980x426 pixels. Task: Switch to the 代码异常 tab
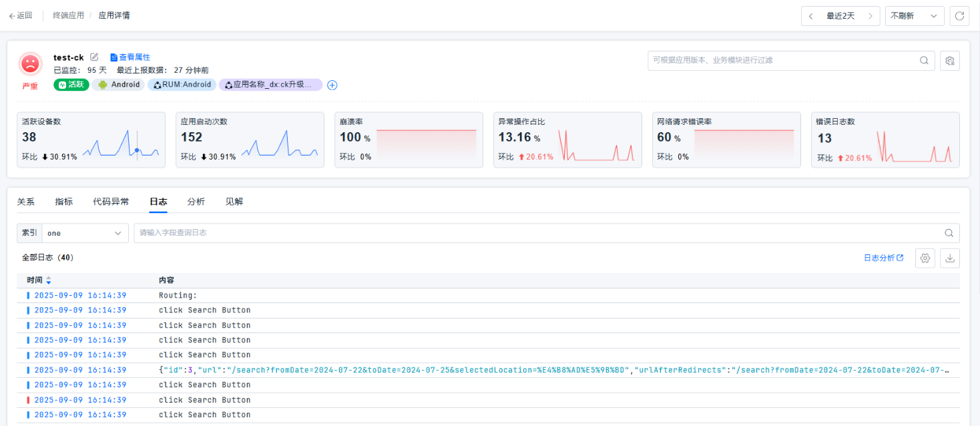point(111,202)
